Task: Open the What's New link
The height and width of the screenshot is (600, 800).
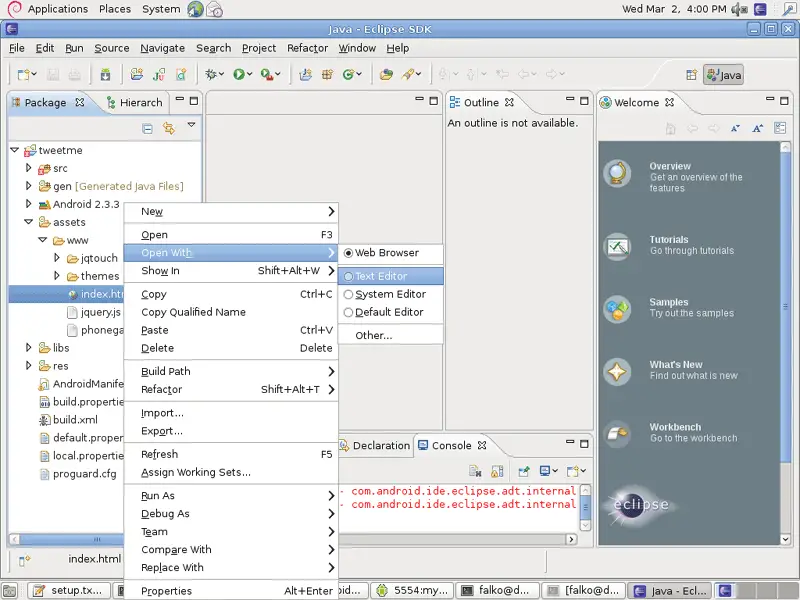Action: coord(676,365)
